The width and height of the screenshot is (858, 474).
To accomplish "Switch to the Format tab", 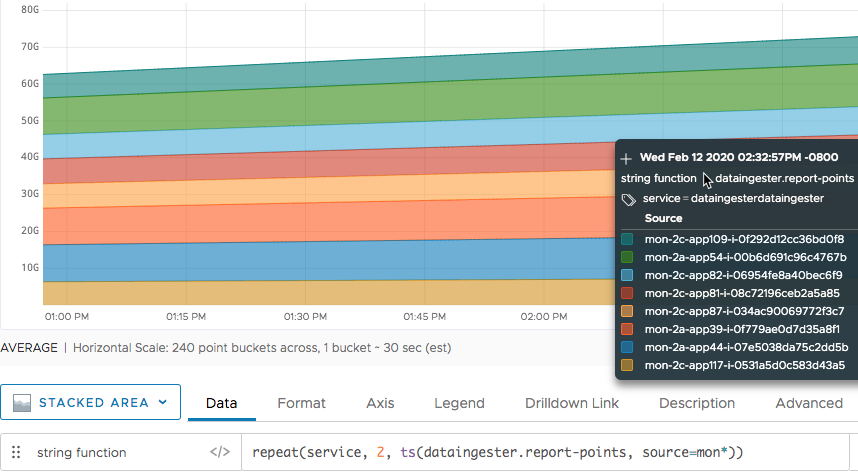I will coord(301,403).
